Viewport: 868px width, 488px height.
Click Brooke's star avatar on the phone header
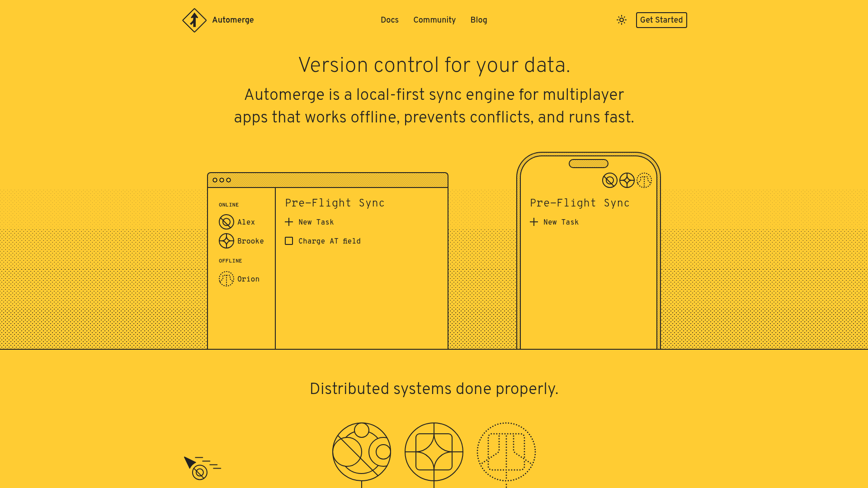pos(627,180)
